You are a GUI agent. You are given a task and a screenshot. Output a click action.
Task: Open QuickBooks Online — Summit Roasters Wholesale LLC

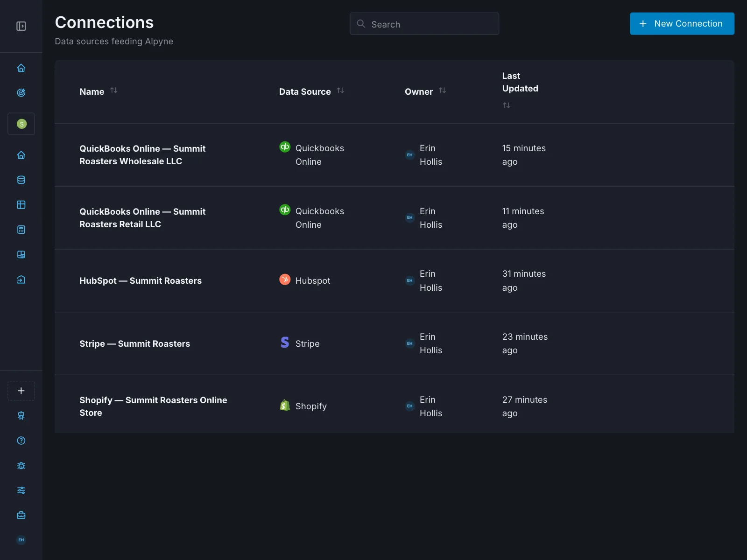[x=142, y=155]
